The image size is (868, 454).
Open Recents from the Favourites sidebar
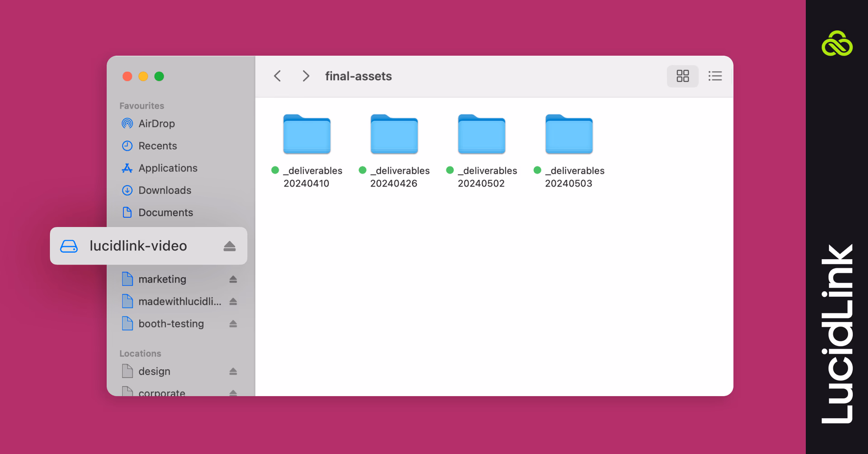[x=157, y=145]
